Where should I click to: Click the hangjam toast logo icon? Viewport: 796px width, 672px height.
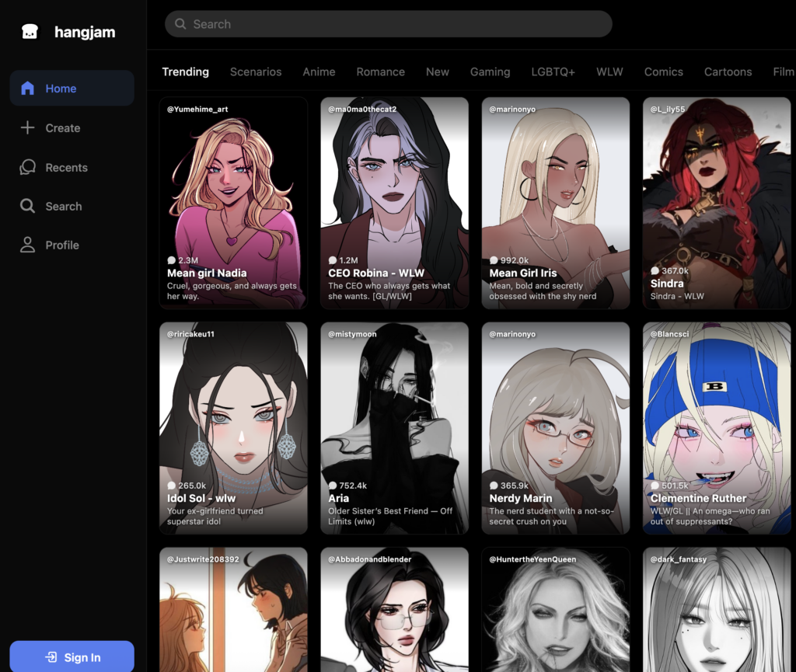point(30,32)
